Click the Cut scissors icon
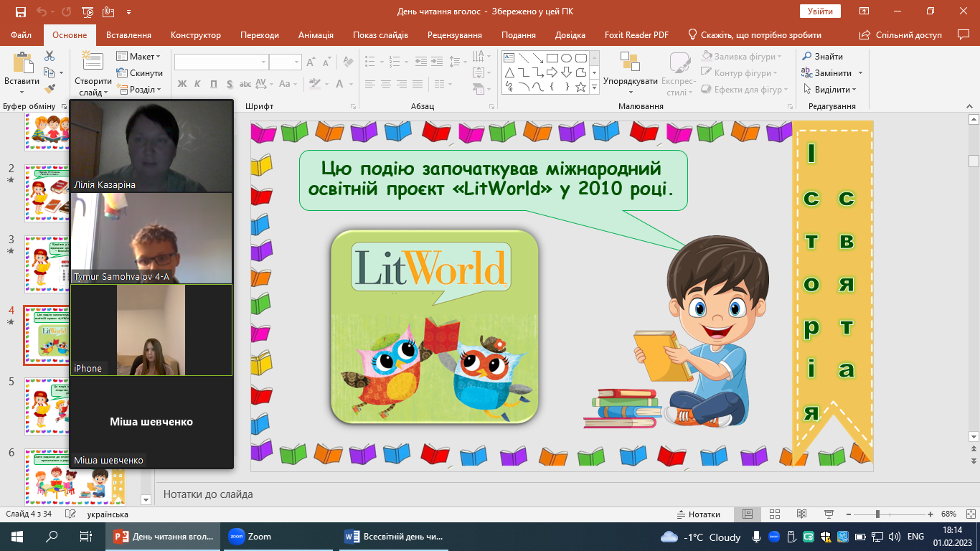The image size is (980, 551). tap(50, 56)
